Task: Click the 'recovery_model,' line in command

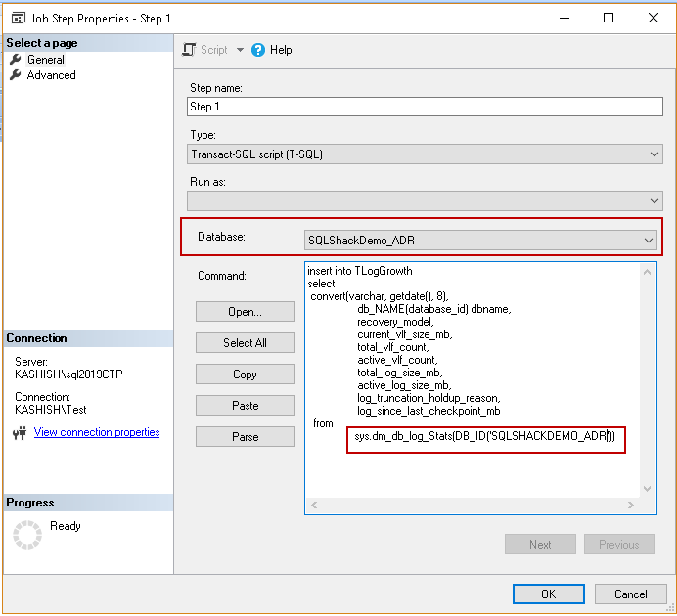Action: [x=395, y=322]
